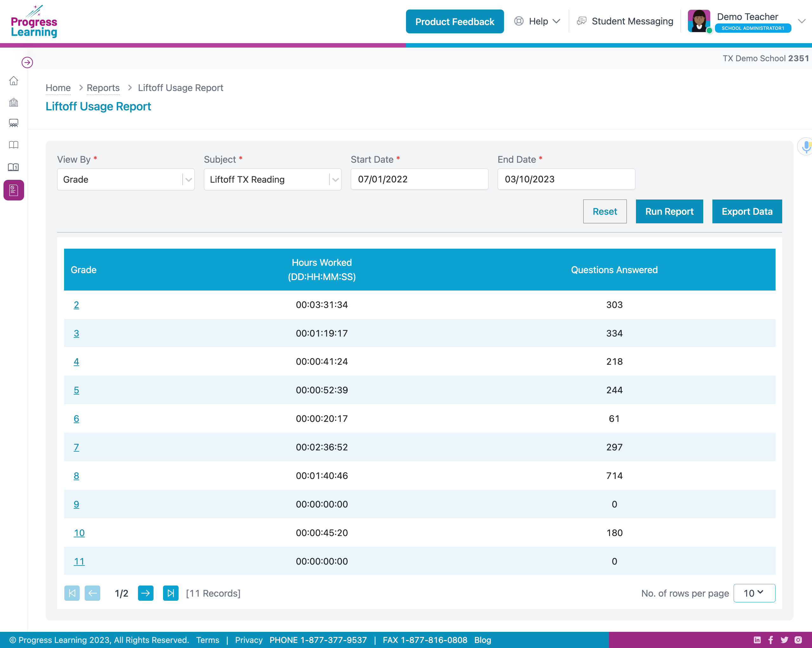Open the Grade 5 link
This screenshot has width=812, height=648.
76,390
